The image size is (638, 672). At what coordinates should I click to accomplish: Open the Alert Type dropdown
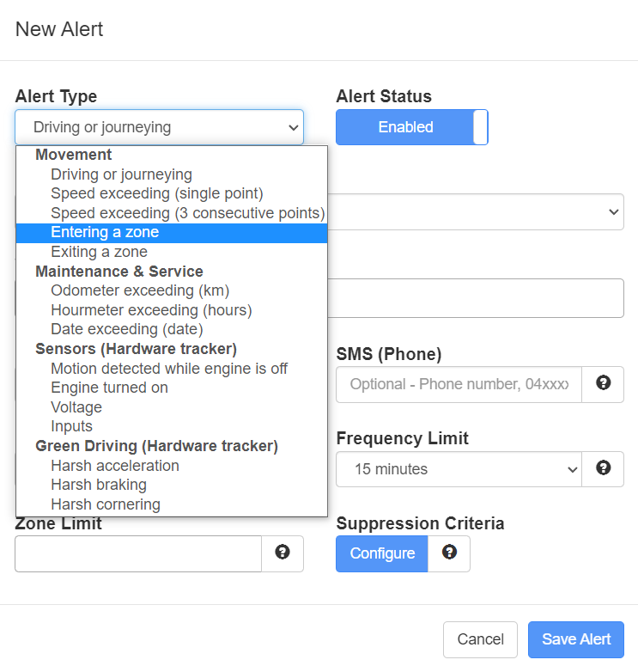point(160,127)
